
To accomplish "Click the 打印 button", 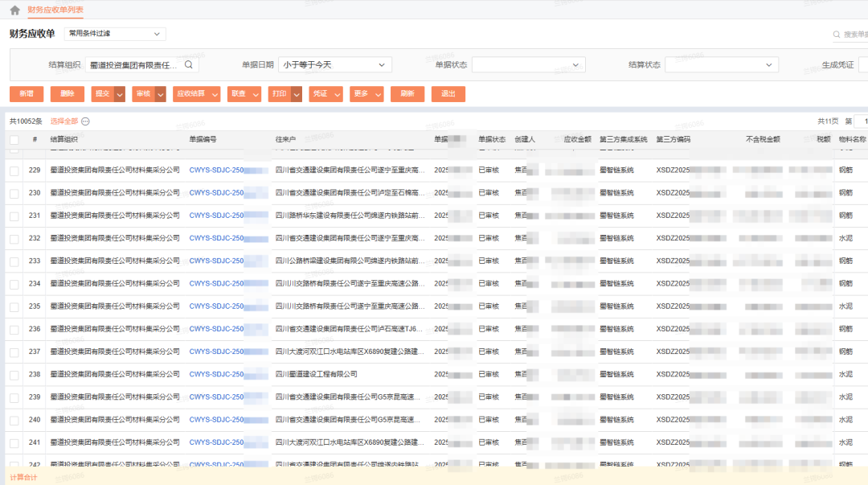I will (x=280, y=94).
